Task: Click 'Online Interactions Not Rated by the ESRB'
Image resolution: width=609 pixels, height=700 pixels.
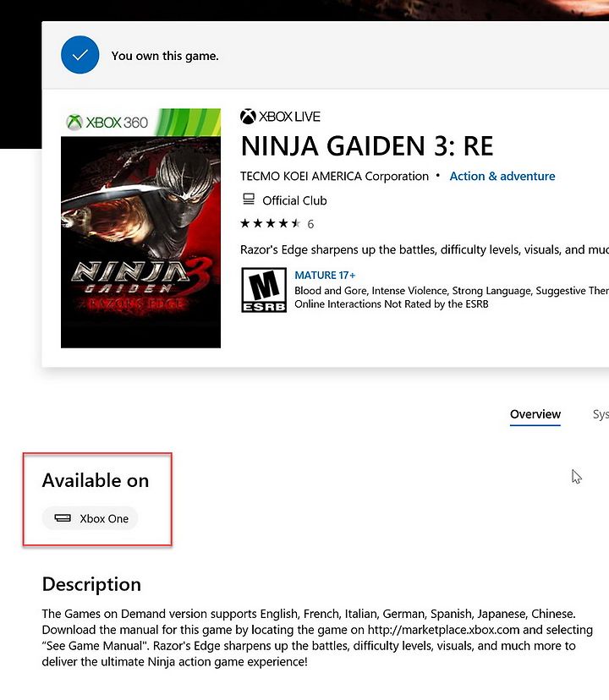Action: (392, 304)
